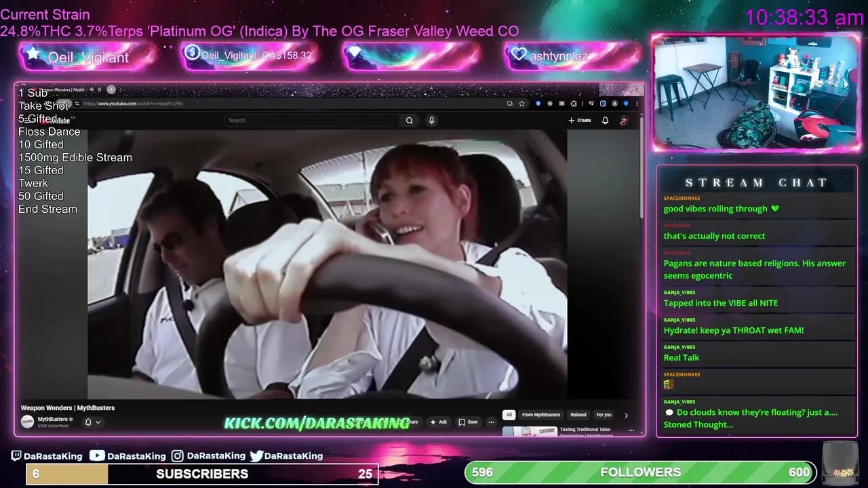The width and height of the screenshot is (868, 488).
Task: Open the YouTube account avatar menu
Action: [x=624, y=121]
